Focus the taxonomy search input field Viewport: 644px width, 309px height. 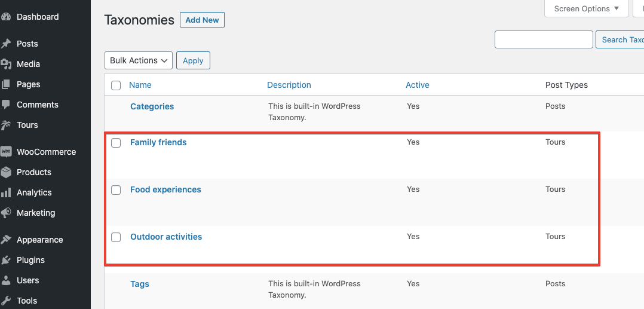(544, 39)
